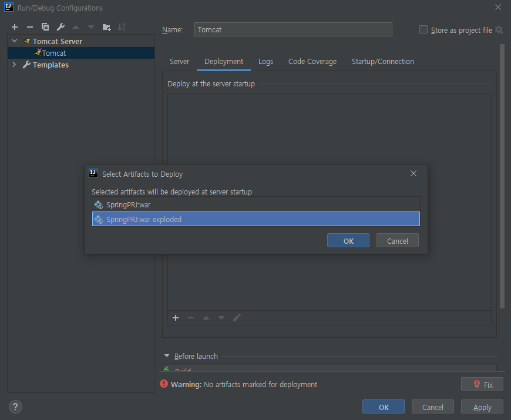The image size is (511, 420).
Task: Add artifact with plus in Deployment list
Action: click(176, 318)
